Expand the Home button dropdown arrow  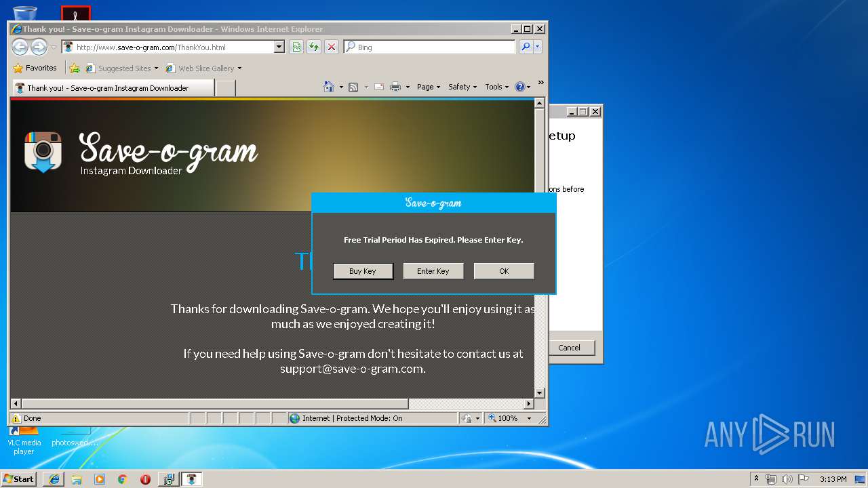click(x=341, y=87)
